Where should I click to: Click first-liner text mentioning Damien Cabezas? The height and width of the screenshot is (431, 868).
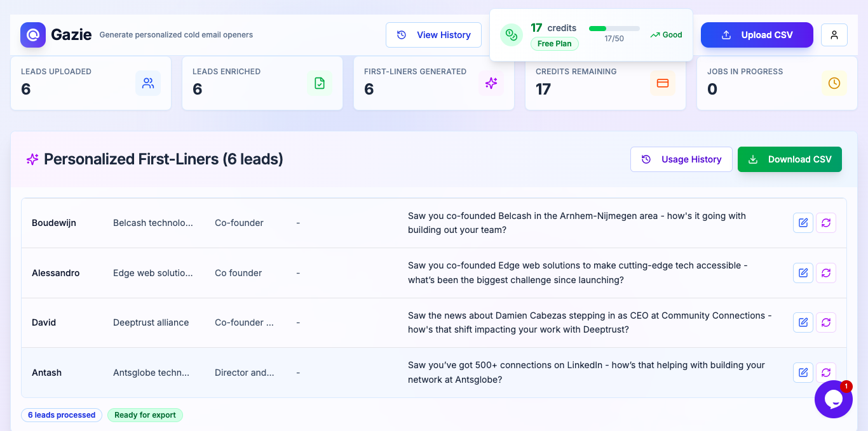pos(590,322)
